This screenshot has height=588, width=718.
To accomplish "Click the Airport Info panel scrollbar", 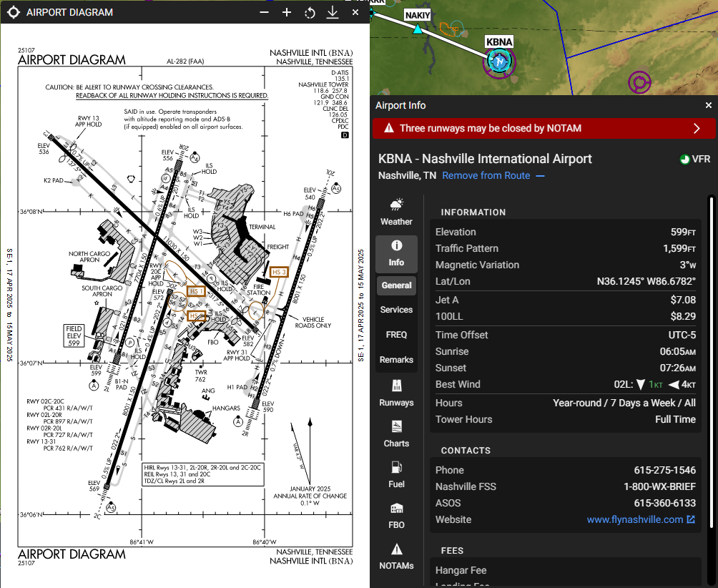I will click(711, 362).
